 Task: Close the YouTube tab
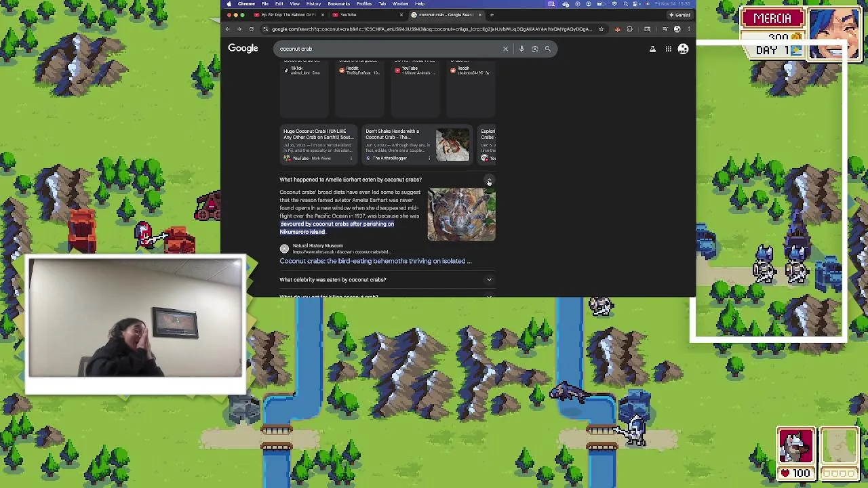pyautogui.click(x=401, y=15)
